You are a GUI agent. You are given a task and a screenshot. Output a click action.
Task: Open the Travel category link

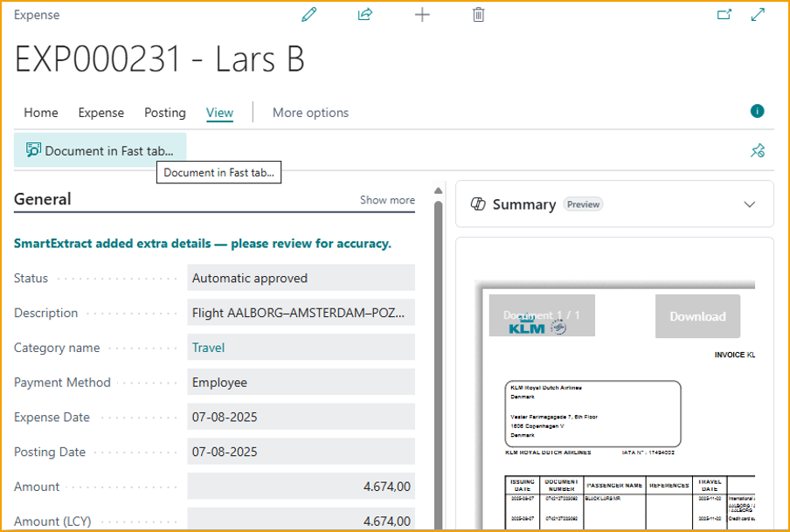[x=209, y=348]
